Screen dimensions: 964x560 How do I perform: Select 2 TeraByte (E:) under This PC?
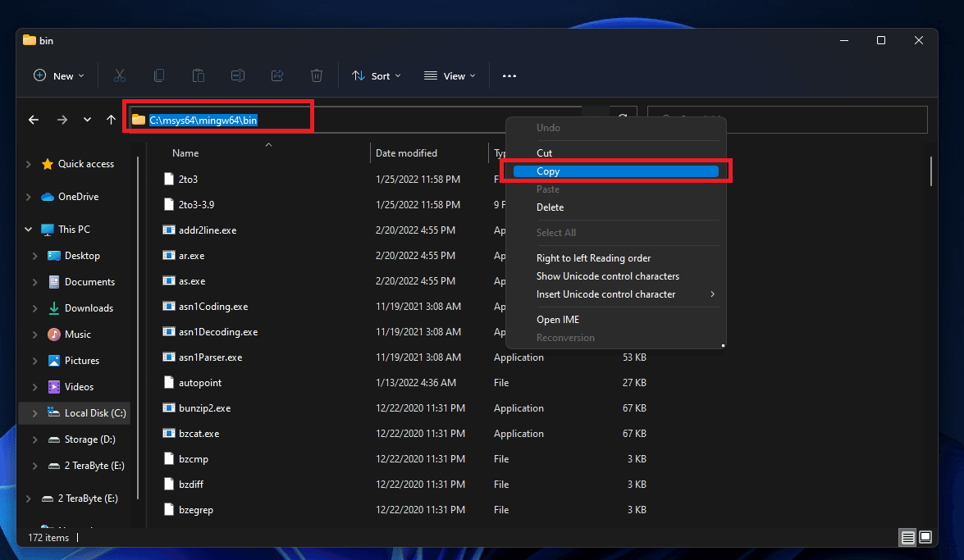(94, 466)
